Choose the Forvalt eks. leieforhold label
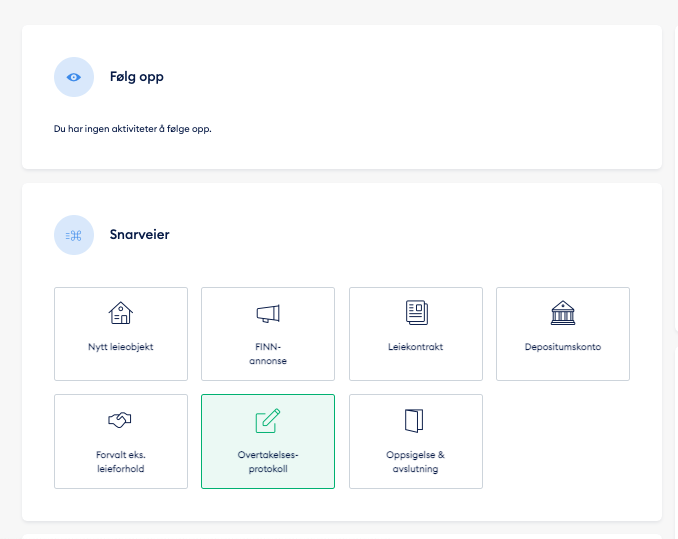Image resolution: width=678 pixels, height=539 pixels. coord(120,461)
